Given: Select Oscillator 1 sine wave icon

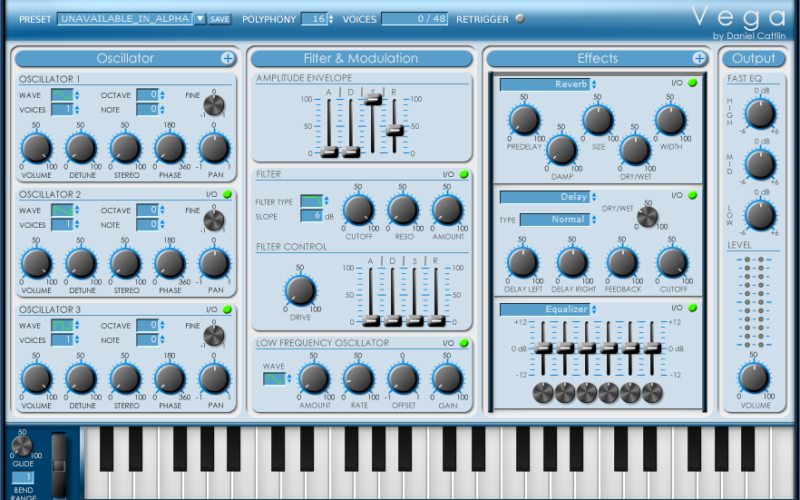Looking at the screenshot, I should [62, 95].
